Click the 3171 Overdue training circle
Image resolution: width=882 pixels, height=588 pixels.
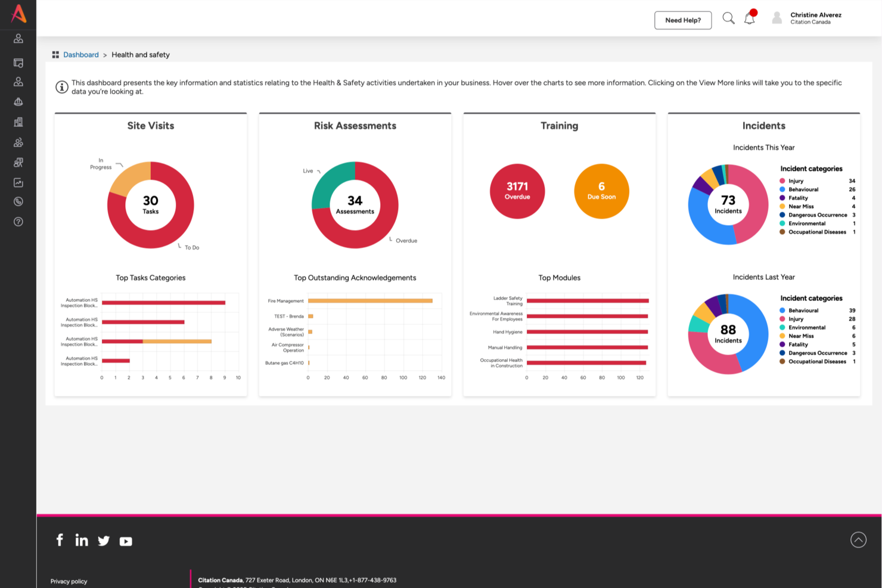(517, 191)
